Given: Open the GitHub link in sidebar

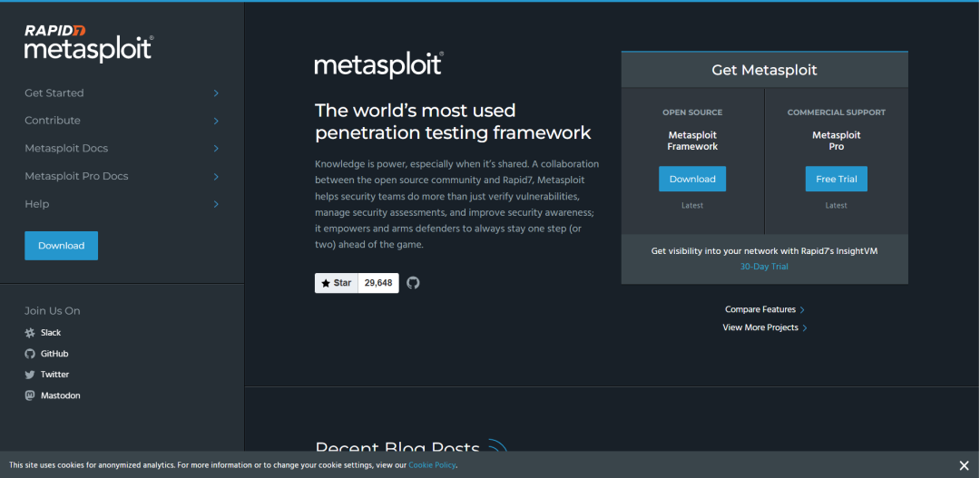Looking at the screenshot, I should (x=54, y=354).
